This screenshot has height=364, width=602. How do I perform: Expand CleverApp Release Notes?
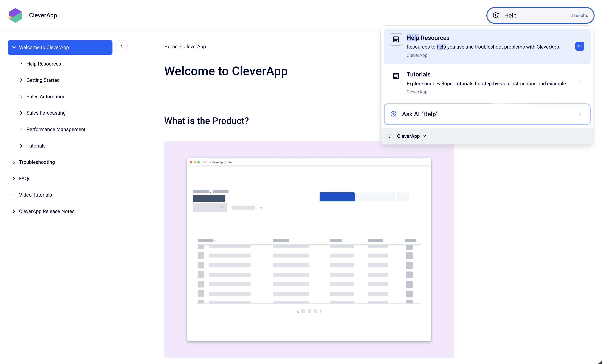tap(14, 211)
